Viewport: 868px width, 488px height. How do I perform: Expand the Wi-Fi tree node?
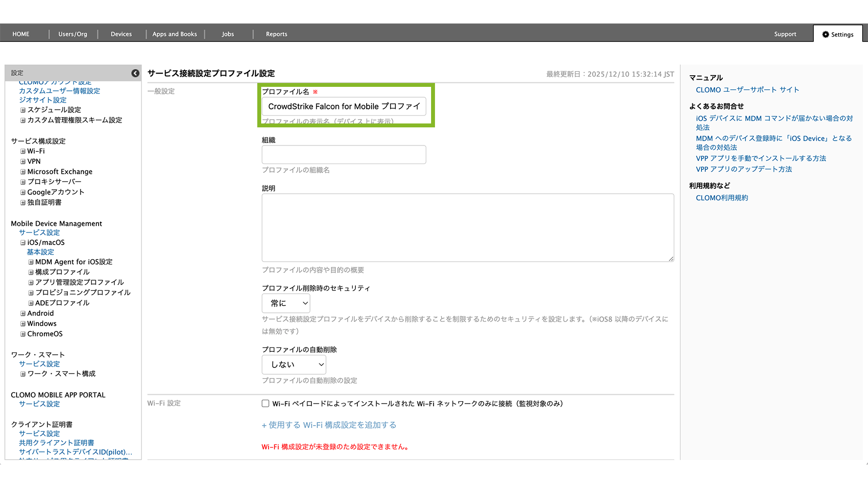[23, 151]
